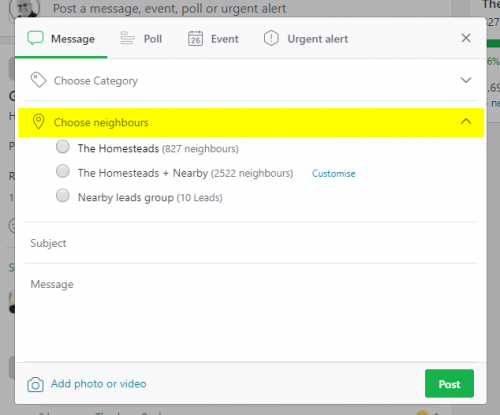Click into the Subject field
500x415 pixels.
(251, 243)
